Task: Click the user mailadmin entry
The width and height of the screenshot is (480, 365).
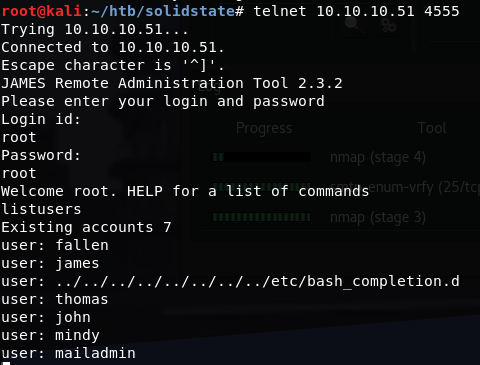Action: [x=68, y=353]
